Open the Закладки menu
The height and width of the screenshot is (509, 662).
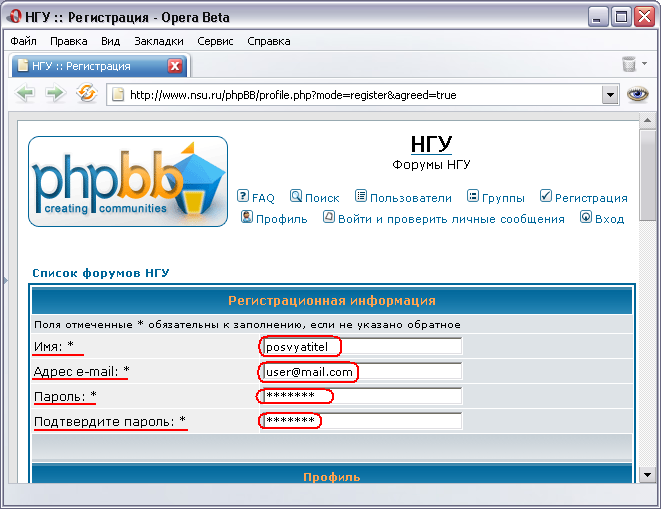tap(158, 41)
